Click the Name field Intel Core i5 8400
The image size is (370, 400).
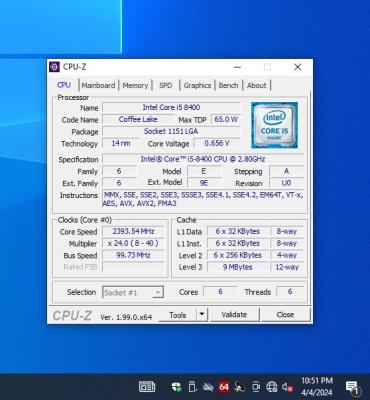tap(171, 107)
